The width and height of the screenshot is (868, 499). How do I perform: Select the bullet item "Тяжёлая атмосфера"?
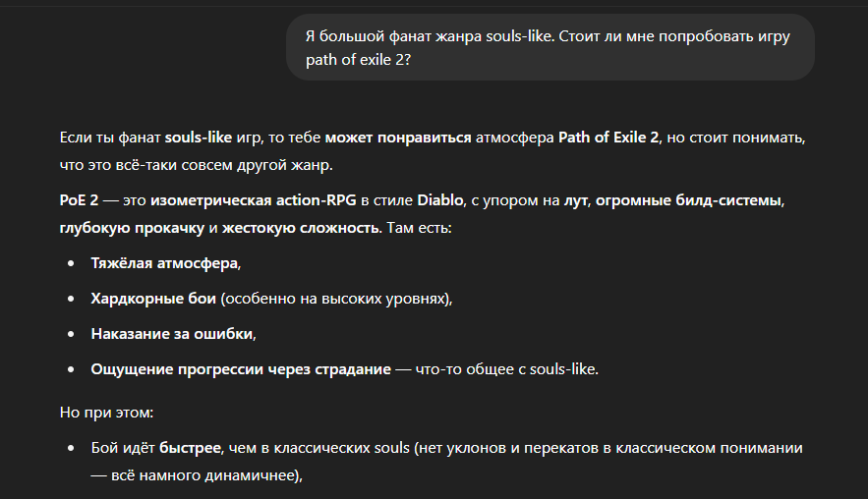[164, 263]
